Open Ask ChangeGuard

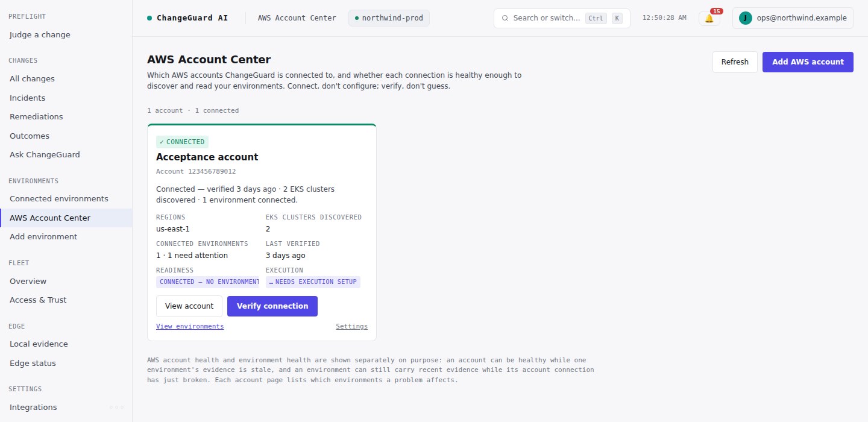[66, 155]
